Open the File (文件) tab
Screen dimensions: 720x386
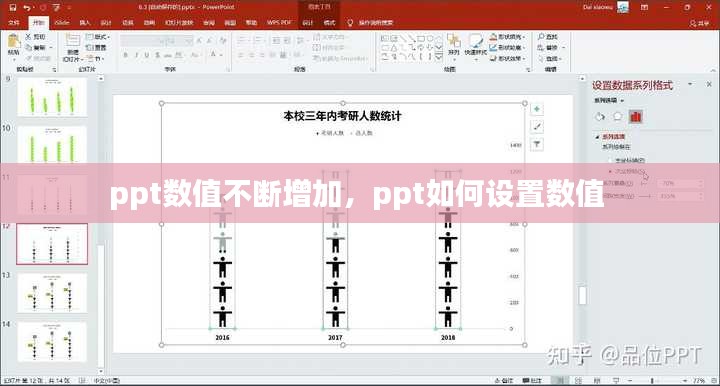(x=14, y=22)
